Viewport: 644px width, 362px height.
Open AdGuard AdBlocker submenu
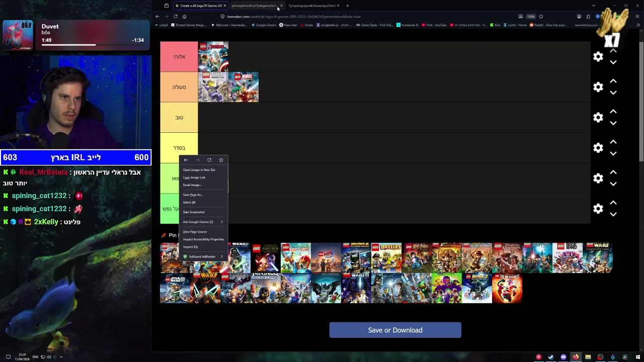coord(203,256)
